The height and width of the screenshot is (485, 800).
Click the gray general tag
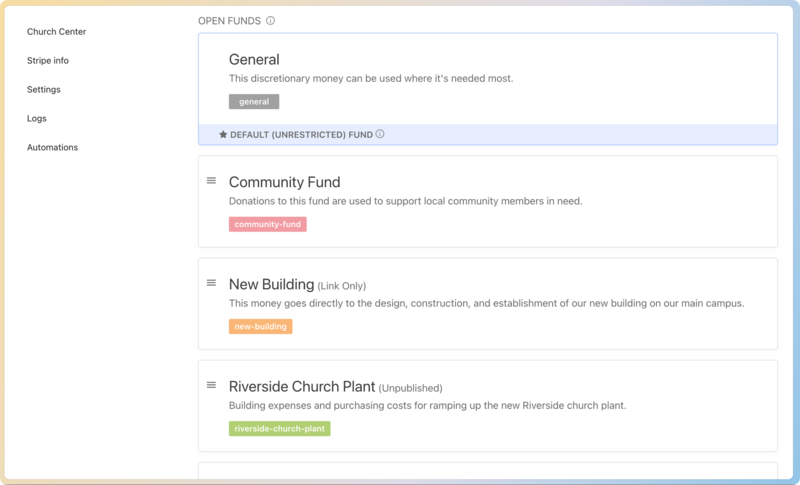pyautogui.click(x=254, y=102)
